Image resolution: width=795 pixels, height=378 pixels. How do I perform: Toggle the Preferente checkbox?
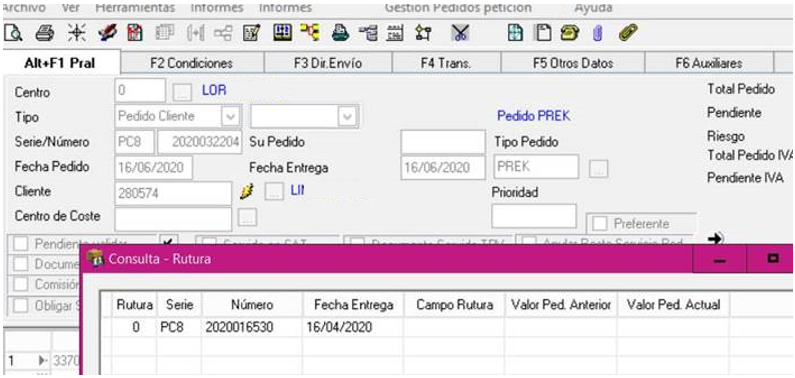tap(599, 223)
